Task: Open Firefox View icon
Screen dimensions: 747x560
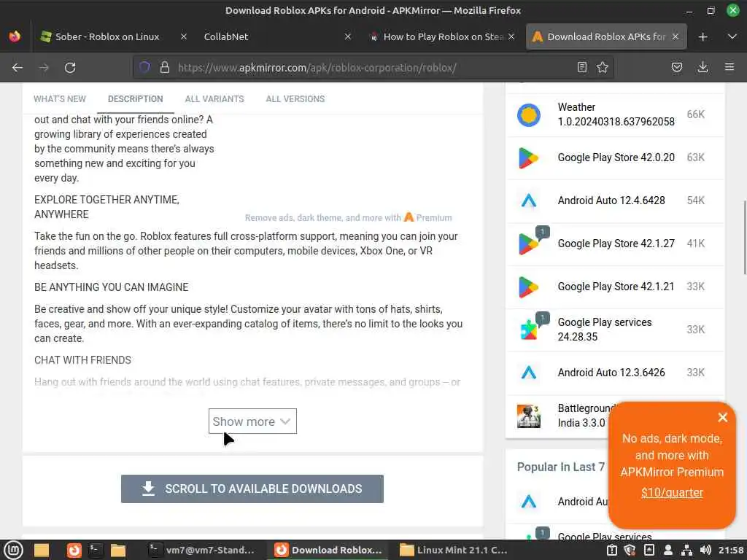Action: point(15,36)
